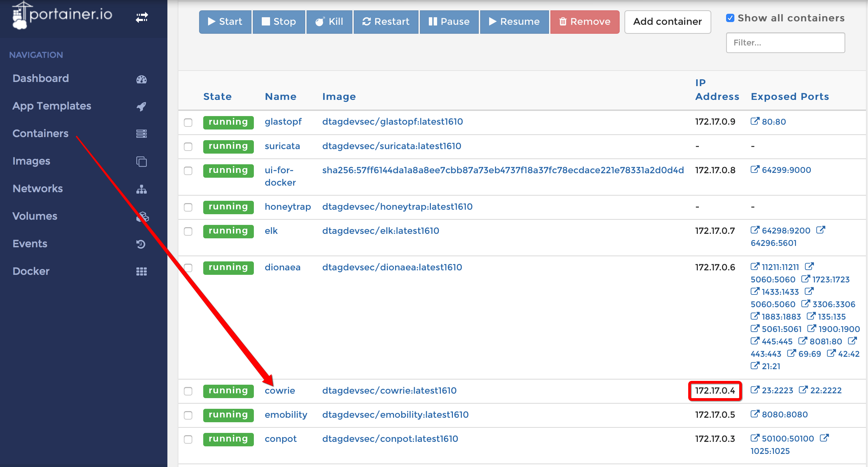This screenshot has width=868, height=467.
Task: Go to Containers in the navigation
Action: tap(40, 134)
